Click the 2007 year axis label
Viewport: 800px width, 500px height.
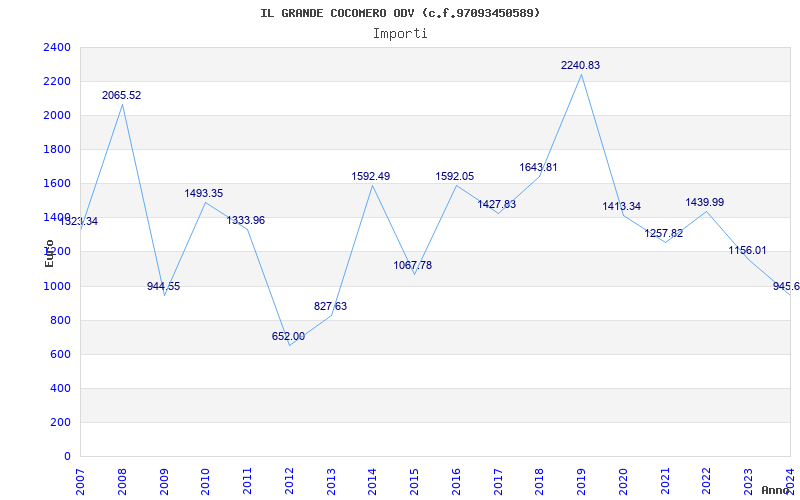(x=81, y=482)
